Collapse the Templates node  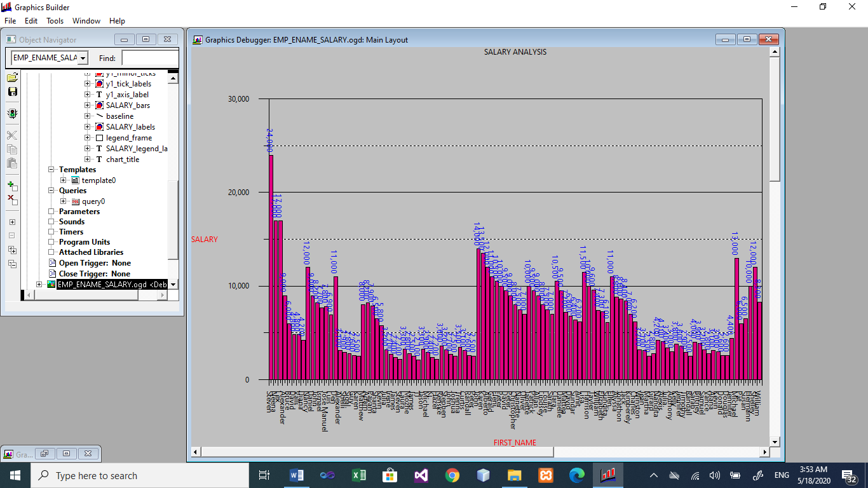click(x=51, y=170)
